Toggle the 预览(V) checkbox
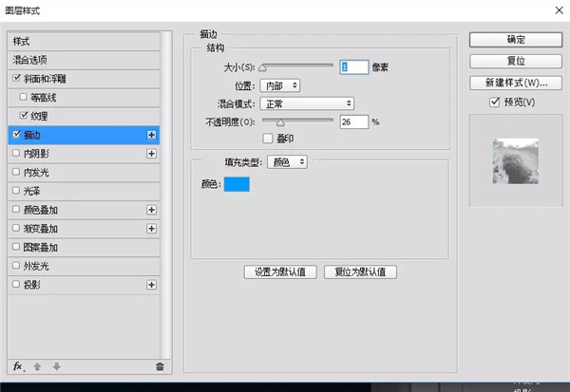 [494, 103]
